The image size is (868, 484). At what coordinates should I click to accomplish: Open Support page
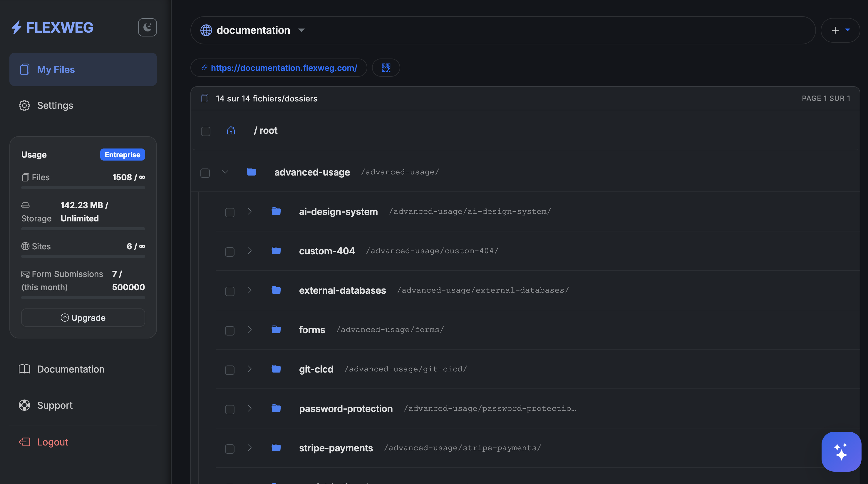83,405
